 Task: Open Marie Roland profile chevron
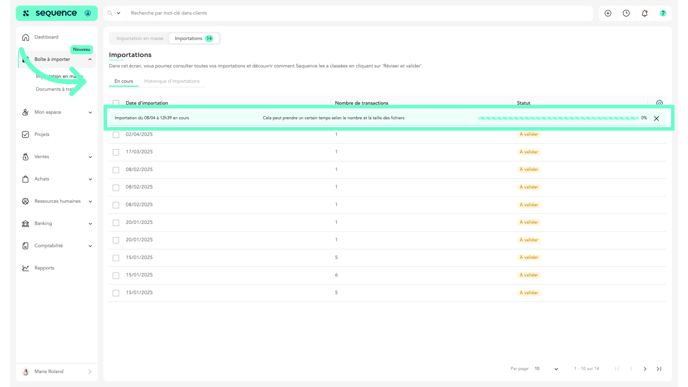[90, 372]
